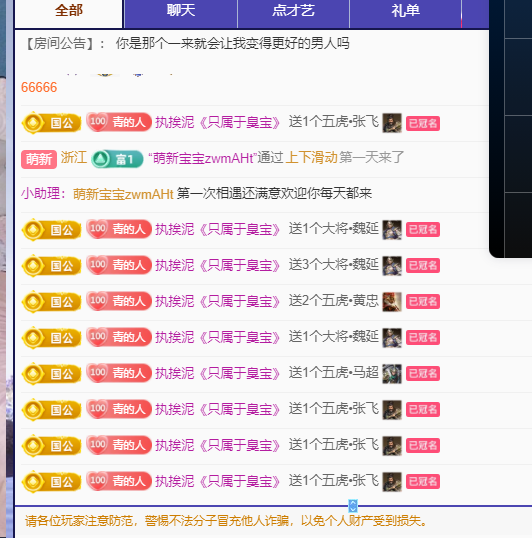The image size is (532, 538).
Task: Click 已冠名 tag in the 送3个大将·魏延 row
Action: point(423,266)
